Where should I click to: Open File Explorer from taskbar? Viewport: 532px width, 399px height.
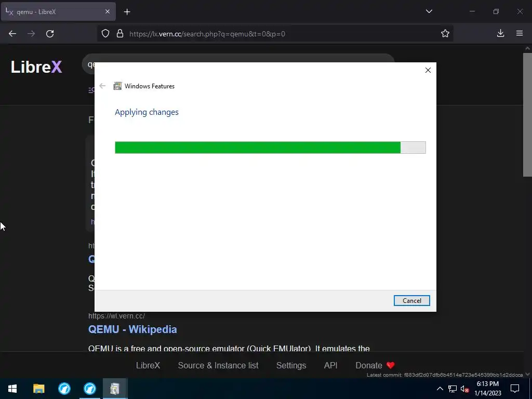coord(38,389)
